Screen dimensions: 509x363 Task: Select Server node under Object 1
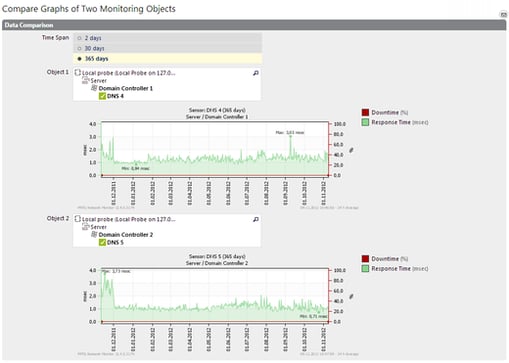pos(99,81)
